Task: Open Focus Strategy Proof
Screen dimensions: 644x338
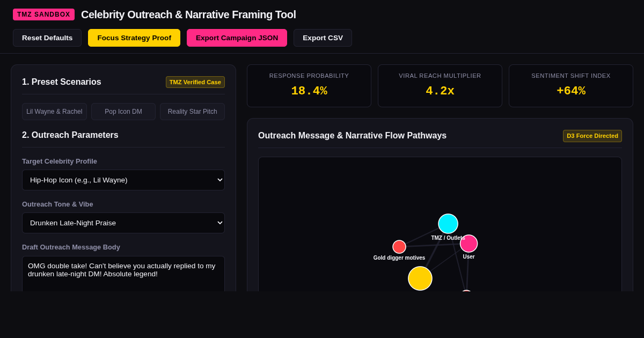Action: [x=134, y=38]
